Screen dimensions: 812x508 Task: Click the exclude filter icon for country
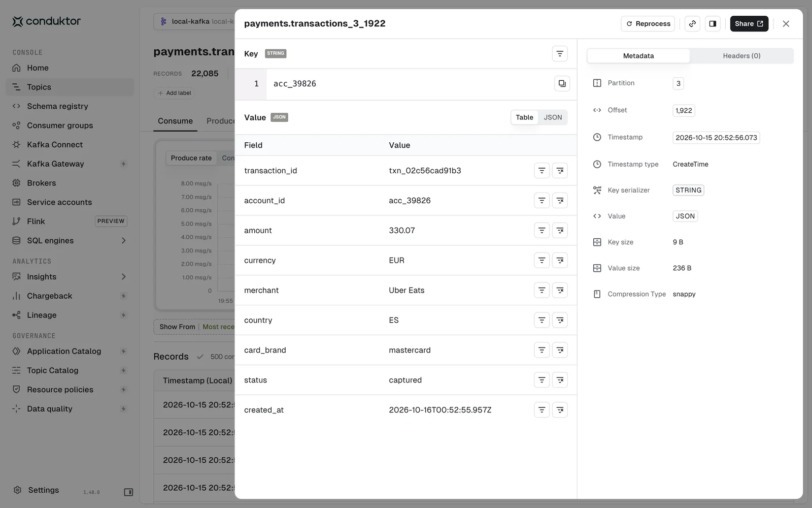[560, 321]
